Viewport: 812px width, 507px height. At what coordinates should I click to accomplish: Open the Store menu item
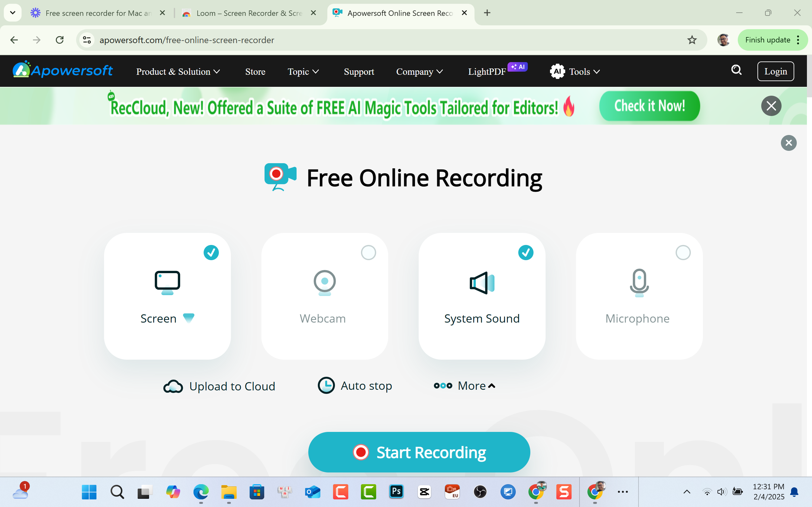click(x=255, y=71)
